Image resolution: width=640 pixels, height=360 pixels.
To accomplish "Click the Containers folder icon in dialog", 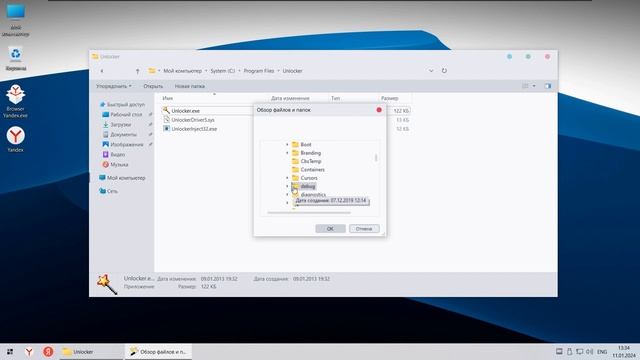I will pos(296,169).
